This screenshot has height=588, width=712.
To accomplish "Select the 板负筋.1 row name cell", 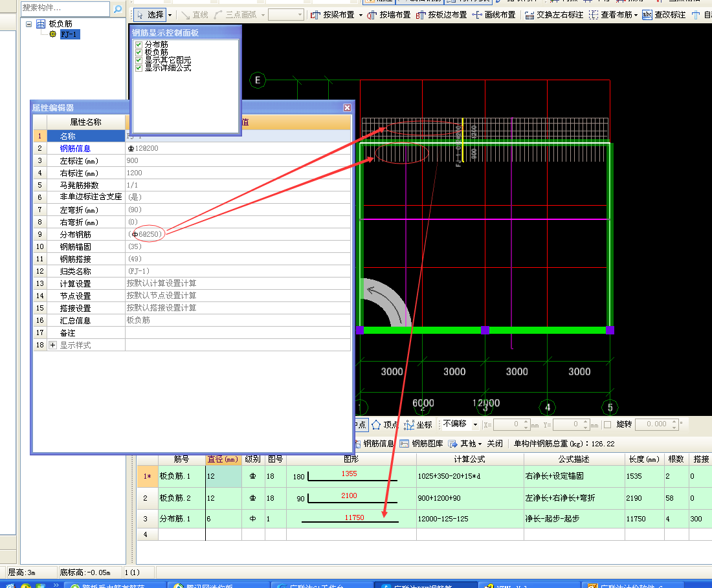I will pos(181,476).
